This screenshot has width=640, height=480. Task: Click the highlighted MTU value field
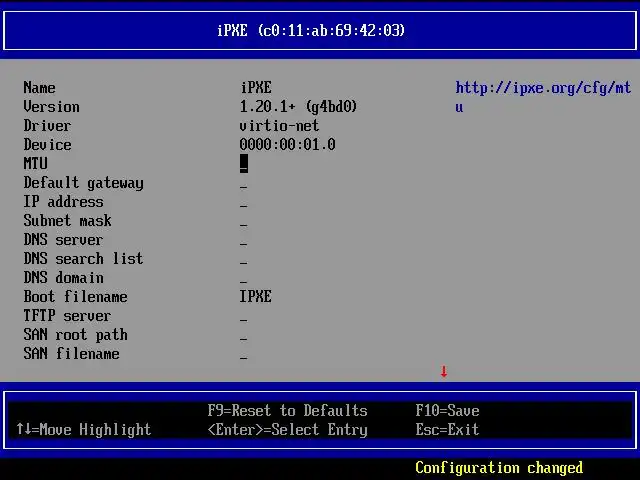point(244,164)
